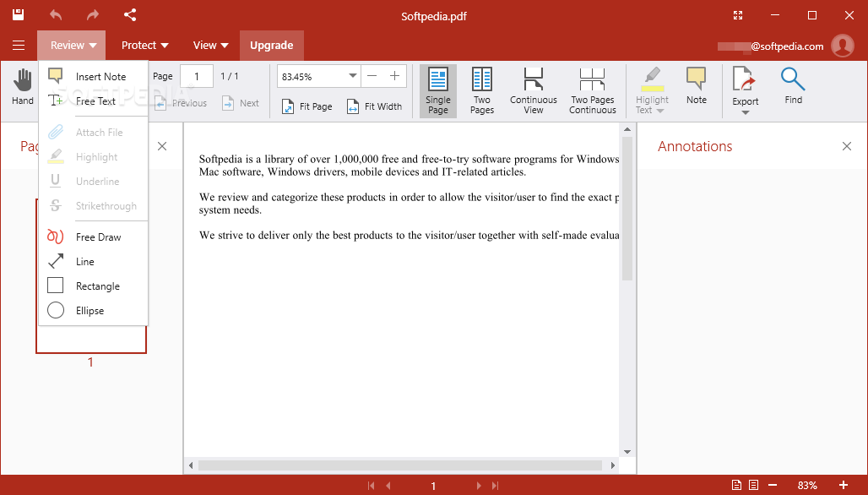Click the 83% zoom label in status bar
The width and height of the screenshot is (868, 495).
[807, 486]
